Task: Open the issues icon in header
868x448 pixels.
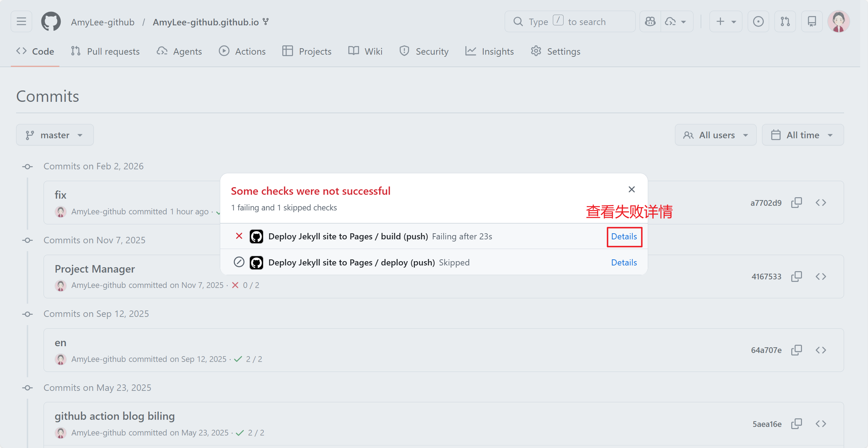Action: 758,22
